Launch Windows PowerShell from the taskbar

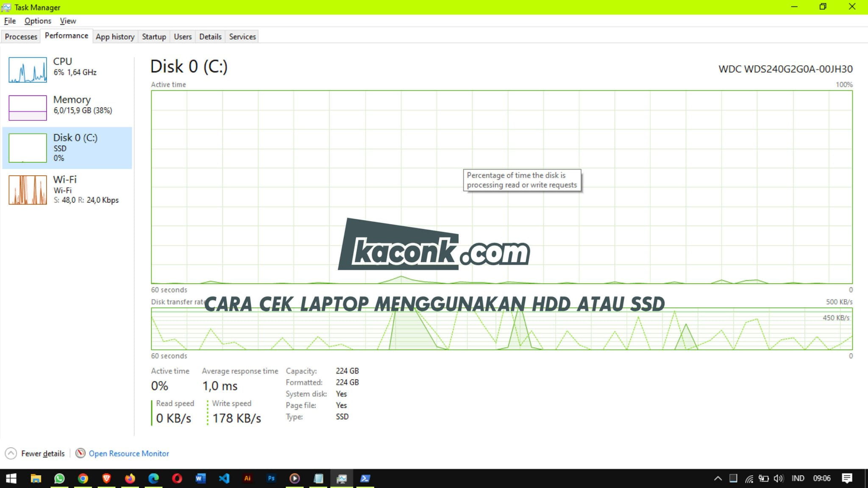coord(365,478)
